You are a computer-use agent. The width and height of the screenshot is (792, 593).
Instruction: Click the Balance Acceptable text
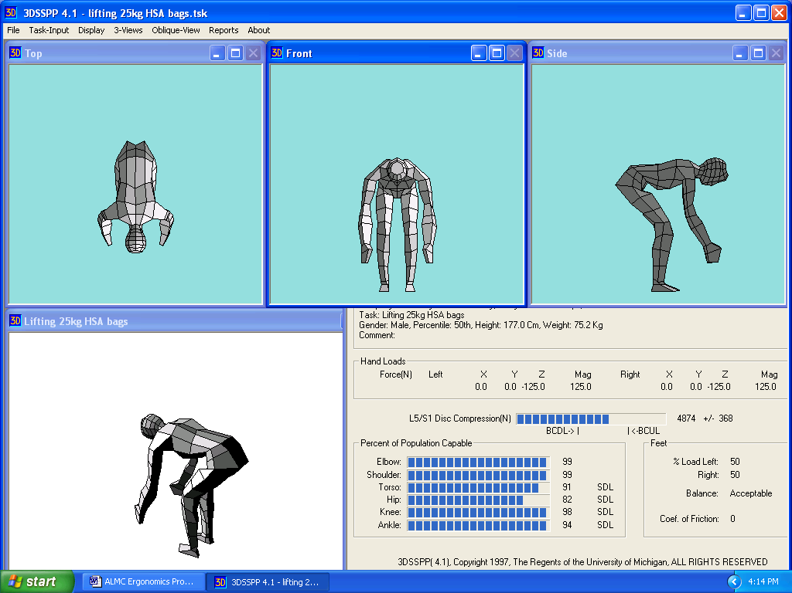(751, 493)
